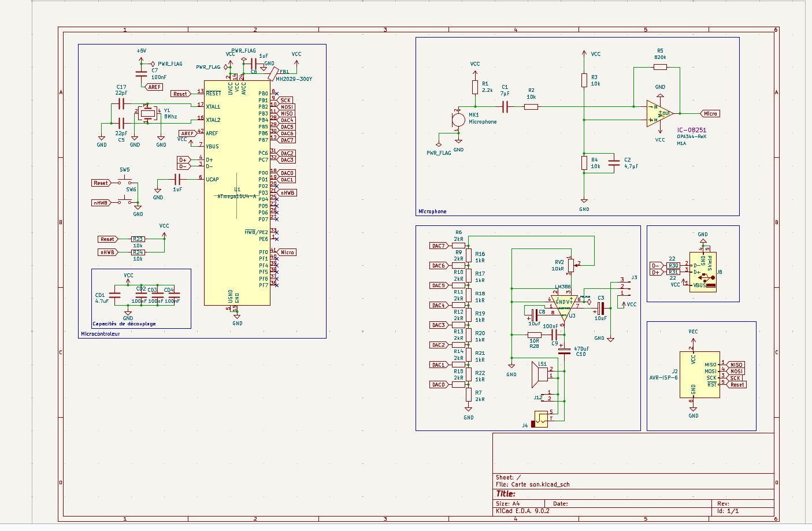812x531 pixels.
Task: Select the LS1 speaker symbol
Action: pos(541,375)
